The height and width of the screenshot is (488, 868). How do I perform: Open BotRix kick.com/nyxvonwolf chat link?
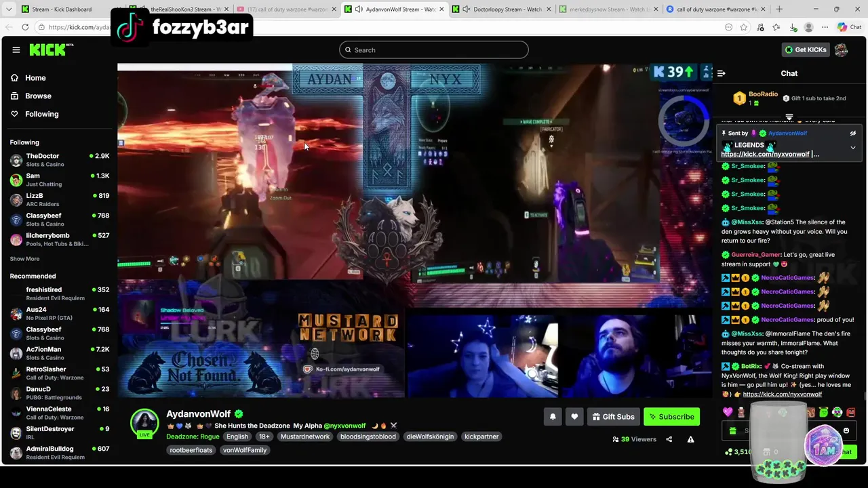click(782, 394)
